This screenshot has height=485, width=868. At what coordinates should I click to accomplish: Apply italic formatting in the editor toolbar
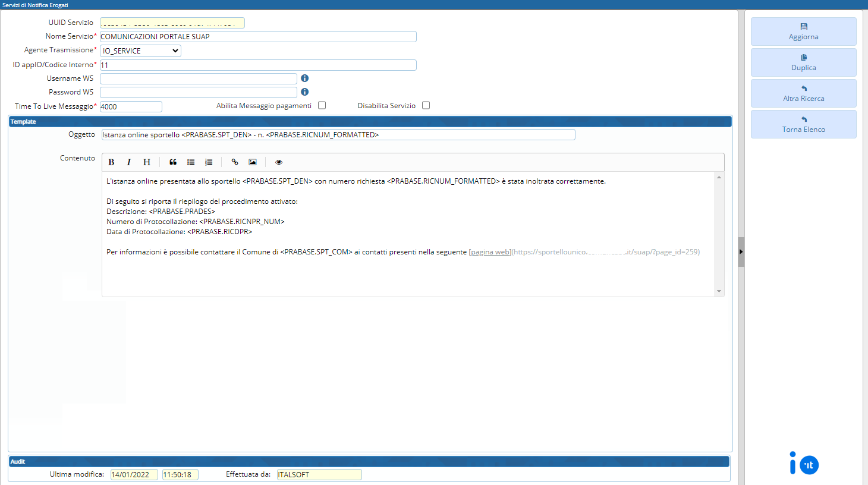tap(128, 162)
